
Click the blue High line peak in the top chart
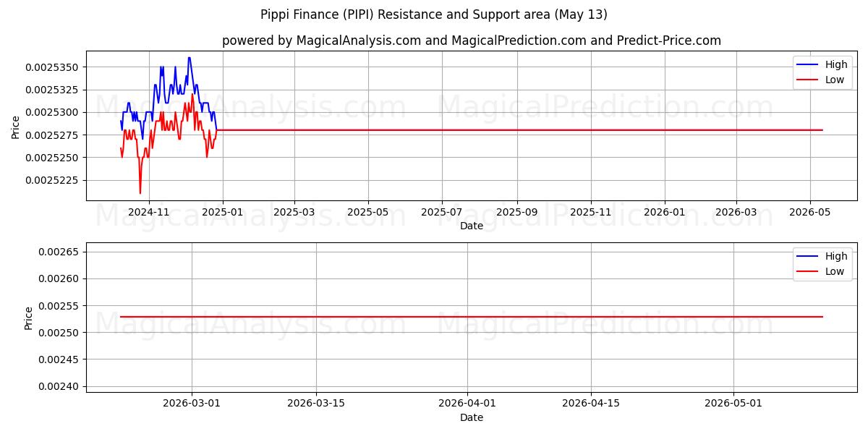(189, 58)
